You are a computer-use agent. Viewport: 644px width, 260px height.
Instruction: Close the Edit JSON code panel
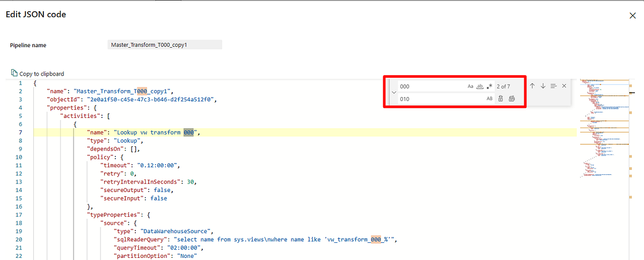click(x=633, y=16)
